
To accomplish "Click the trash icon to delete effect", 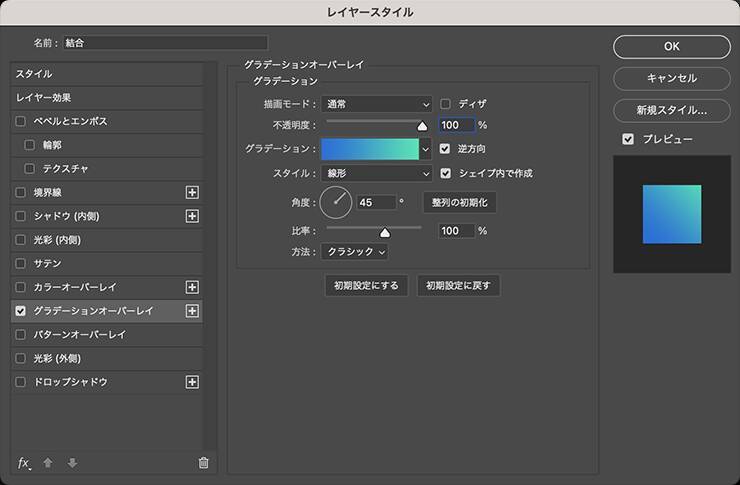I will pos(204,463).
